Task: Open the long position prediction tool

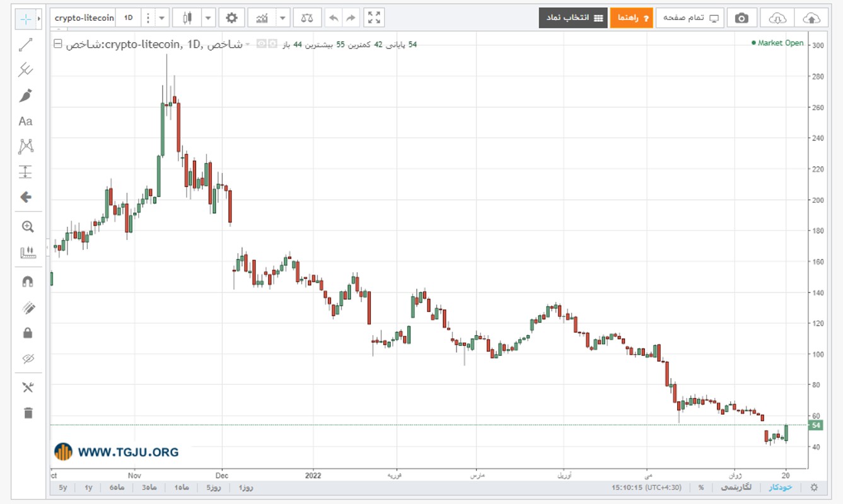Action: pos(26,172)
